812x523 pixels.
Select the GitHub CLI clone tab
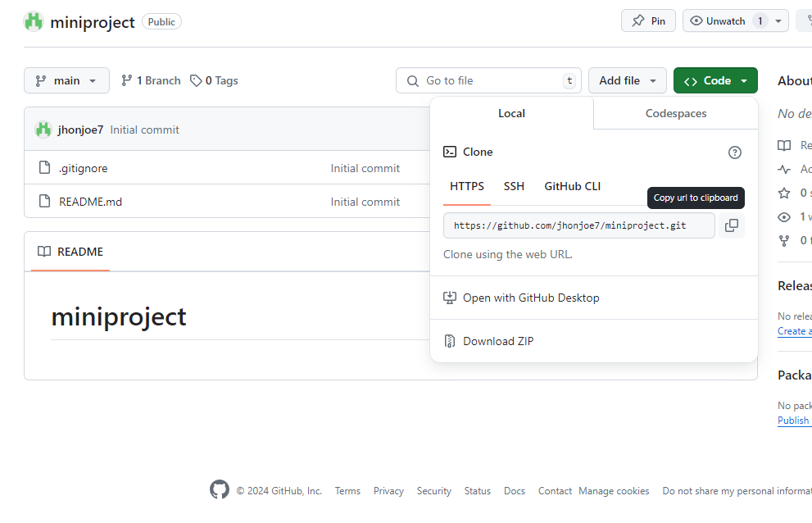(x=572, y=187)
